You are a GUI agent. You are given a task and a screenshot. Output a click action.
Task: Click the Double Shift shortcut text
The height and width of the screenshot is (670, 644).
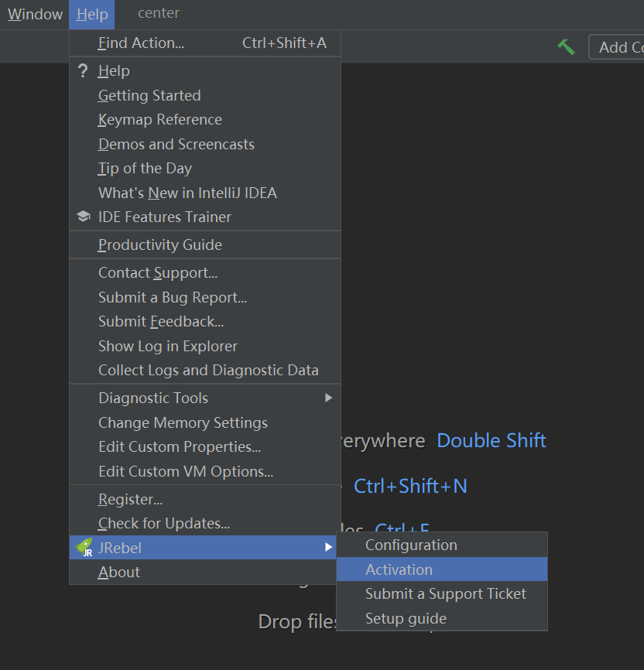[x=492, y=440]
